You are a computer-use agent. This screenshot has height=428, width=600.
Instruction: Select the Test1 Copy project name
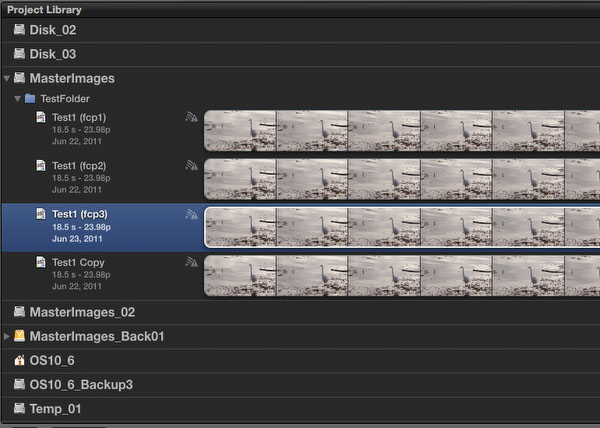[78, 262]
